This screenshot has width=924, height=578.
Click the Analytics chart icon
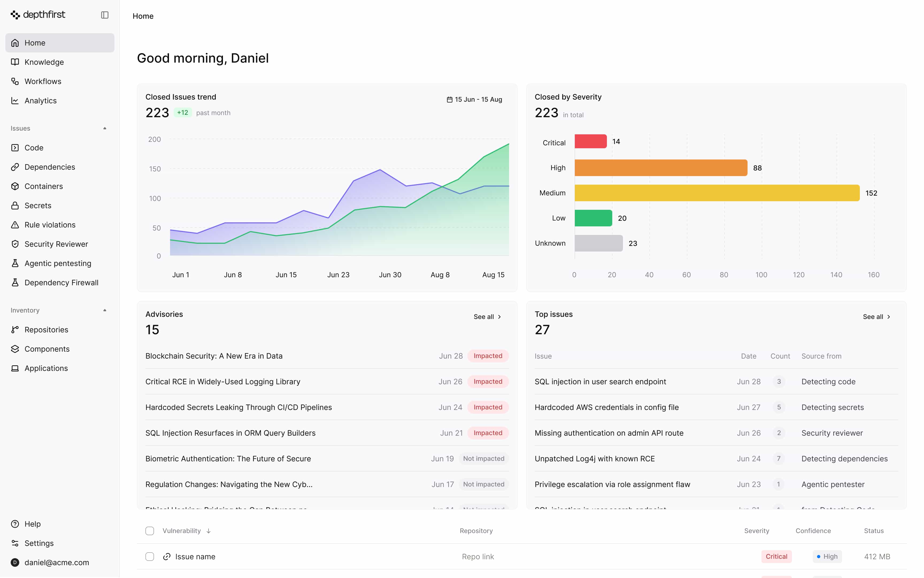(15, 101)
